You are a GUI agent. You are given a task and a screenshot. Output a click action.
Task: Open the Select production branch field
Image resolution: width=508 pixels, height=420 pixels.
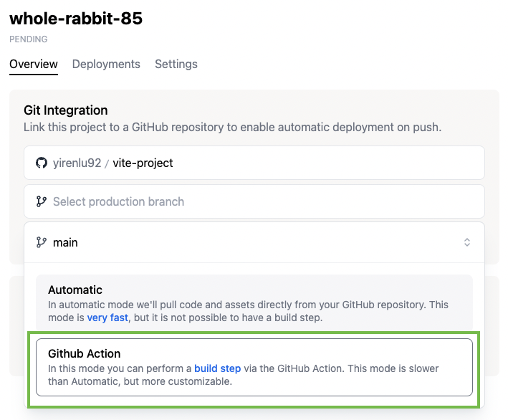(254, 201)
